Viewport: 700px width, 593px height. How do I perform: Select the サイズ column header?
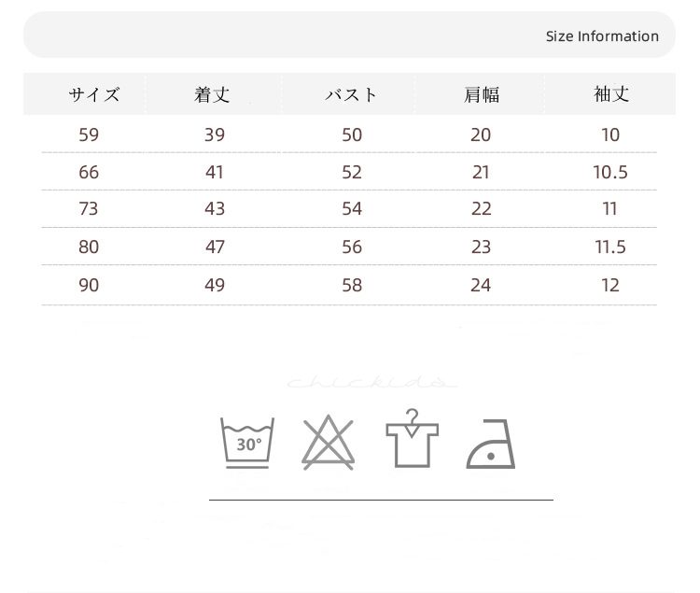click(x=94, y=94)
